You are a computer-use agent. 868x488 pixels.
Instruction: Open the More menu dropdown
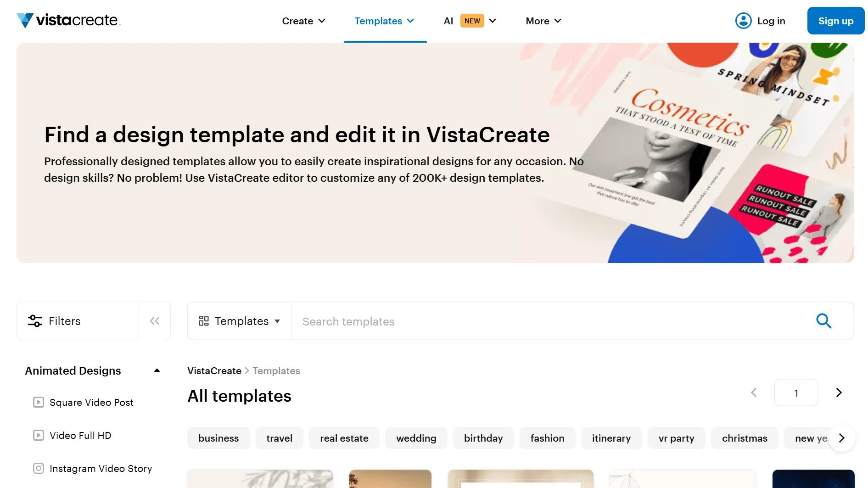click(543, 21)
